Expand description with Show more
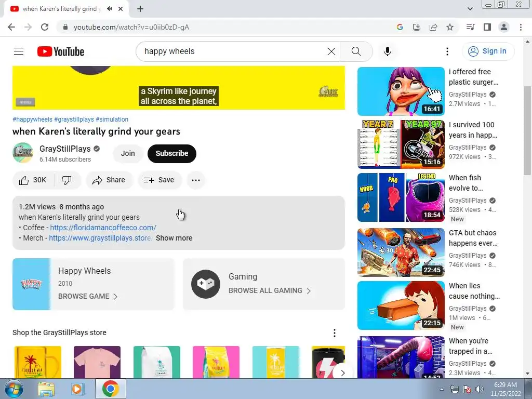Image resolution: width=532 pixels, height=399 pixels. pyautogui.click(x=174, y=238)
